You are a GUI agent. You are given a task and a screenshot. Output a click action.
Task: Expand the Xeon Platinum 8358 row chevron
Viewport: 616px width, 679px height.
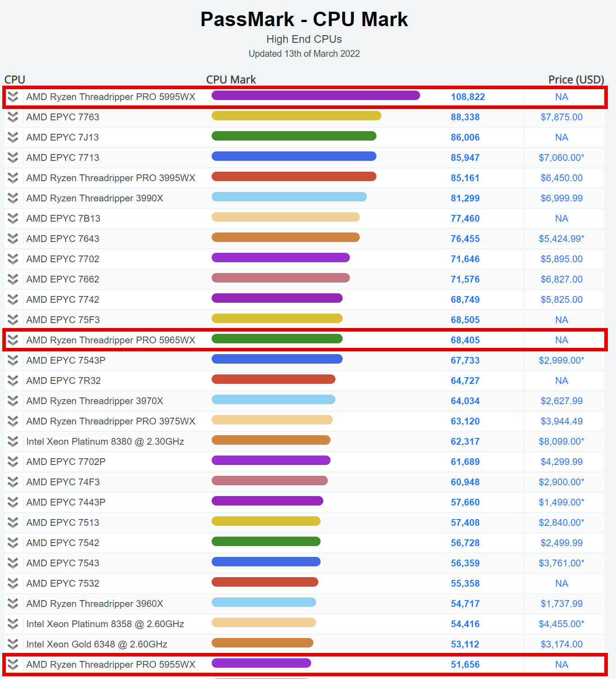pos(13,624)
